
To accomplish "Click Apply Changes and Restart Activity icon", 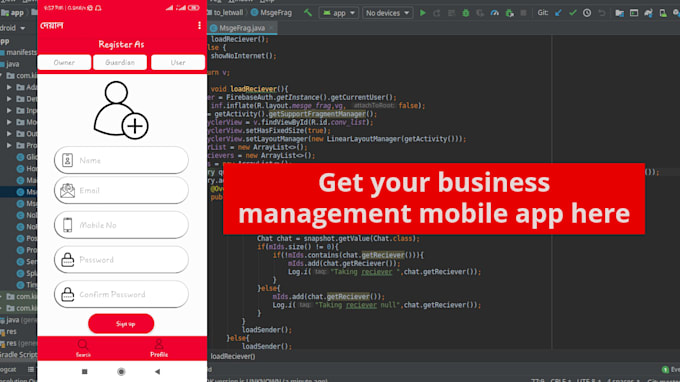I will (x=437, y=13).
